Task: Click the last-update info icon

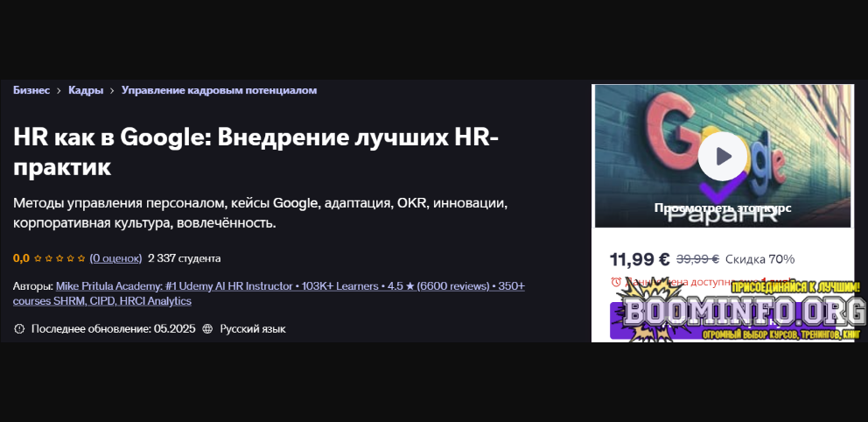Action: pos(19,329)
